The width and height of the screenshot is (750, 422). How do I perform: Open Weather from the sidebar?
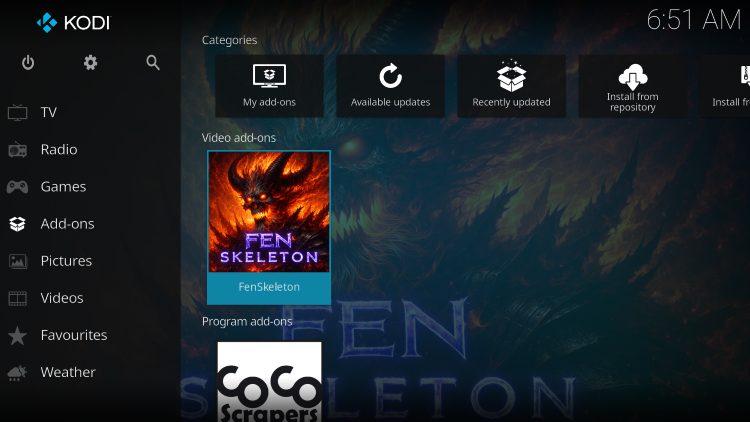point(68,373)
